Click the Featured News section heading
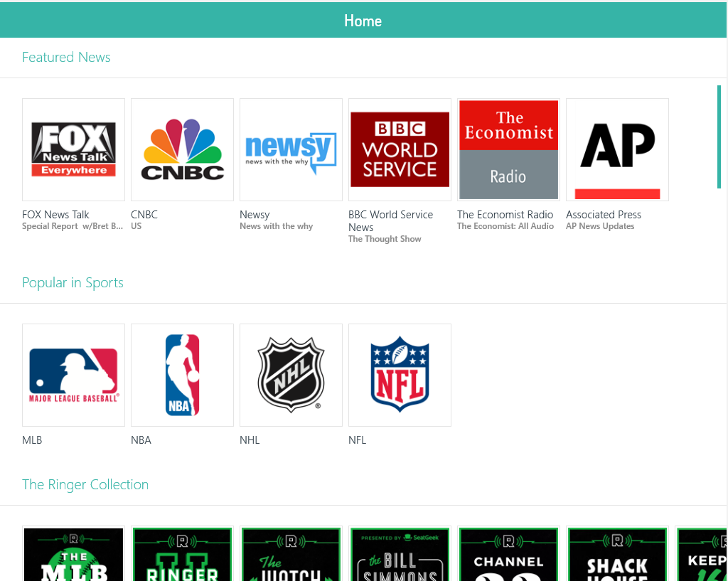Image resolution: width=728 pixels, height=581 pixels. (x=66, y=57)
